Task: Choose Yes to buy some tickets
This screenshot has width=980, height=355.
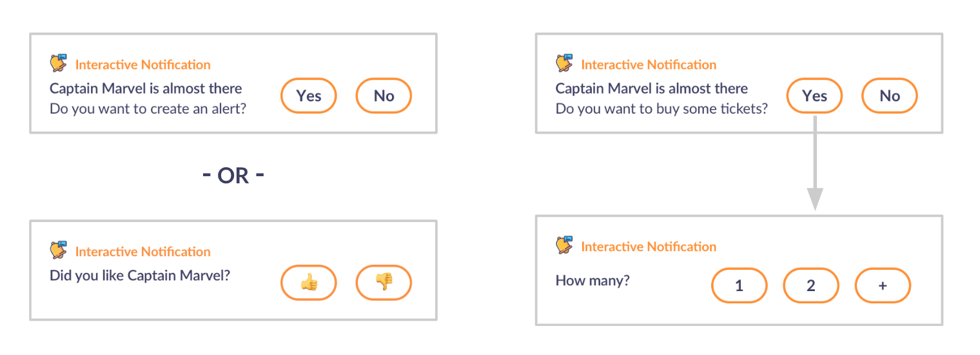Action: pyautogui.click(x=814, y=96)
